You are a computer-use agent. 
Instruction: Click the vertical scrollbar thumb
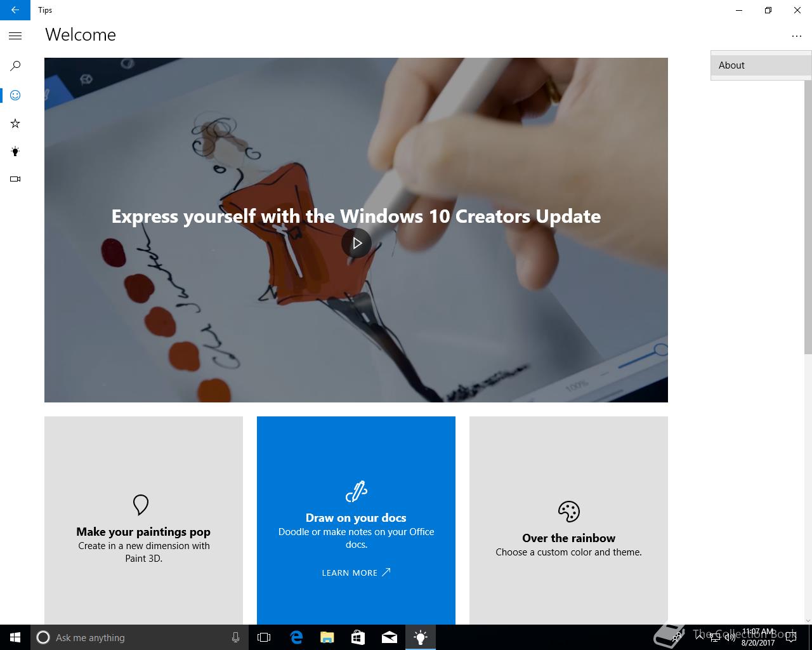(x=808, y=216)
